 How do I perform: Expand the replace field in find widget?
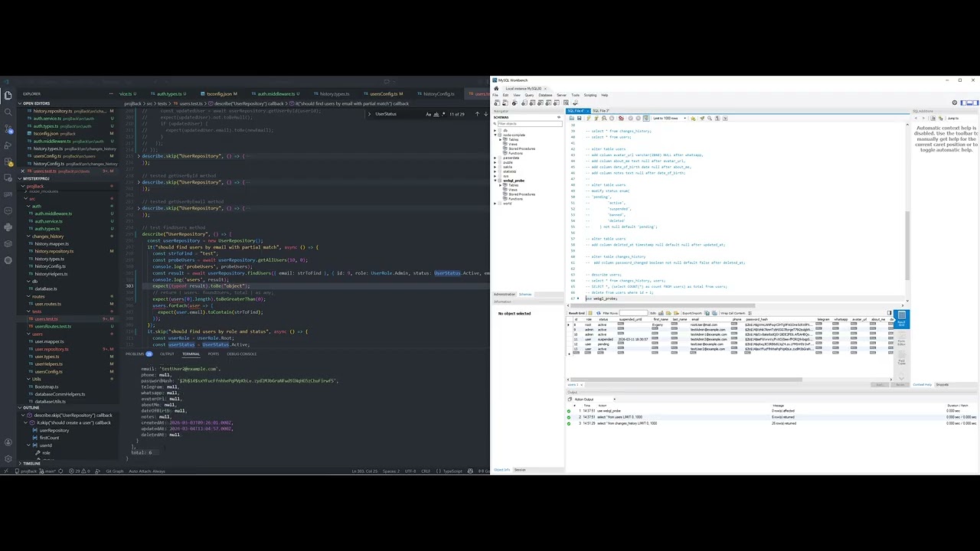[370, 114]
